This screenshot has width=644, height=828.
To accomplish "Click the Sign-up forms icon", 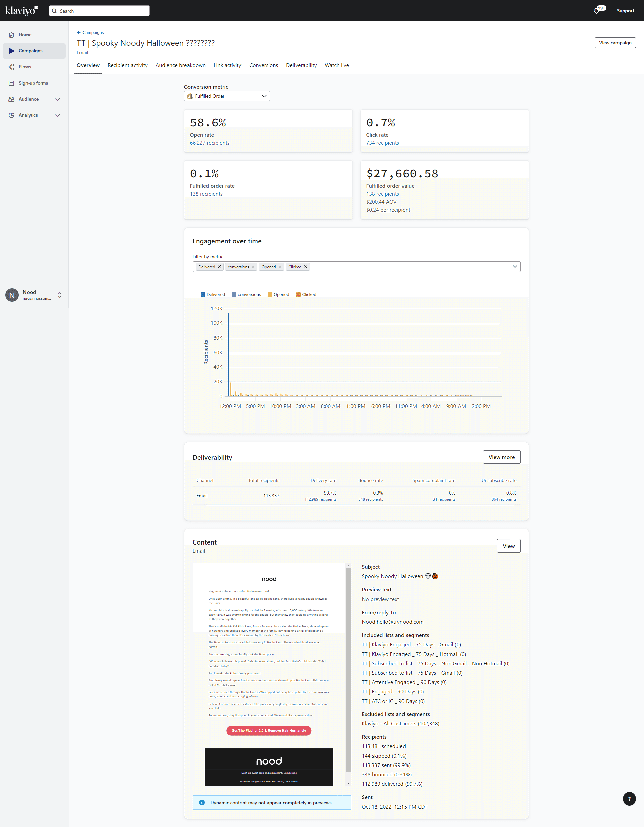I will [11, 83].
